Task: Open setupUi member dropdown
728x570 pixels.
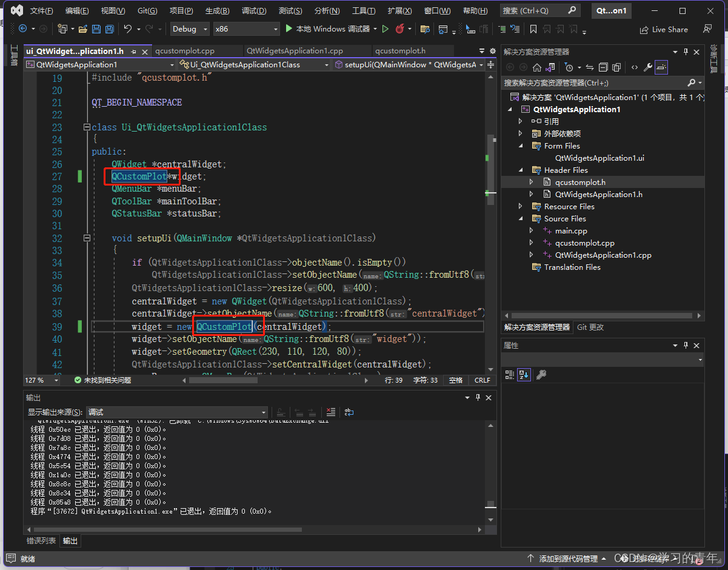Action: (410, 64)
